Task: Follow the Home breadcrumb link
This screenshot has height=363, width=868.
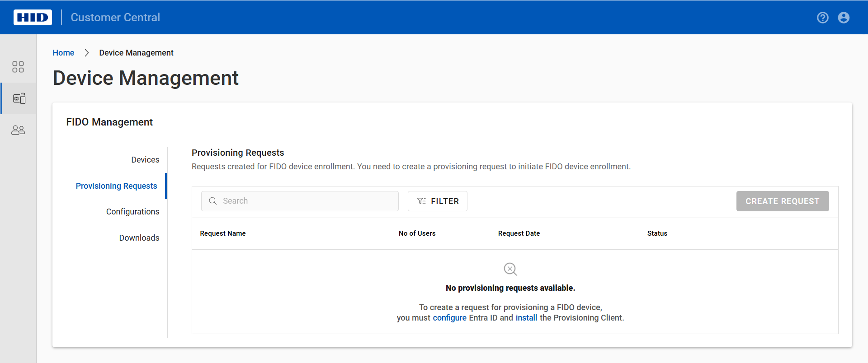Action: click(x=63, y=53)
